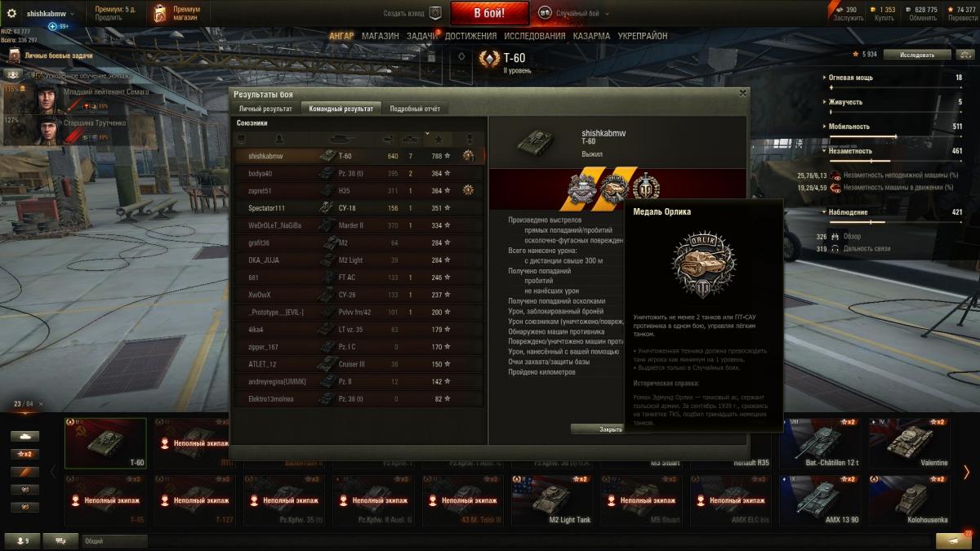Sort allies by experience star column
Viewport: 980px width, 551px height.
pos(438,140)
